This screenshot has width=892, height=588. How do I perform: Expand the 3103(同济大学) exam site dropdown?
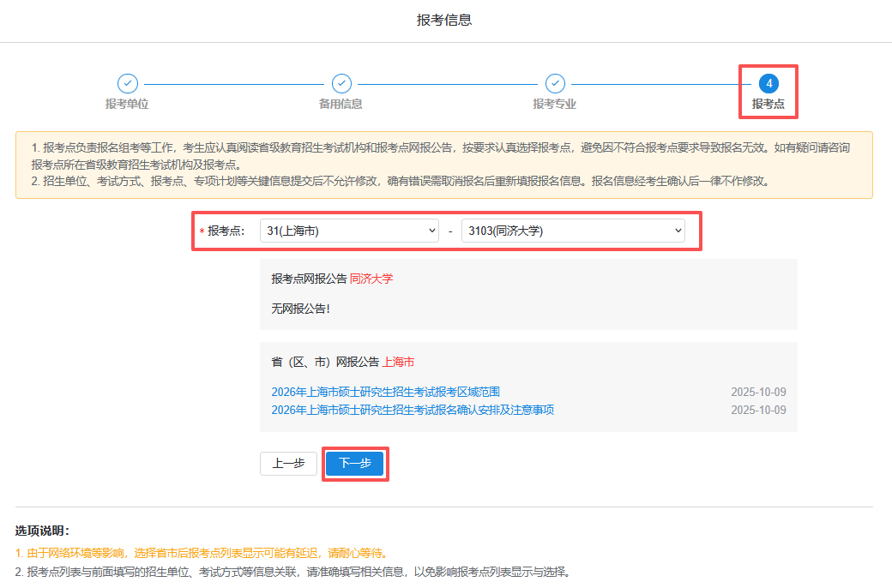click(573, 231)
